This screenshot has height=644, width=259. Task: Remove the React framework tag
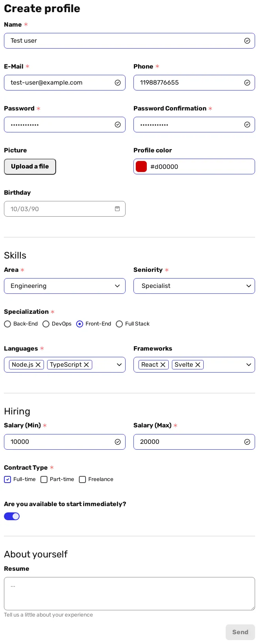pos(163,365)
